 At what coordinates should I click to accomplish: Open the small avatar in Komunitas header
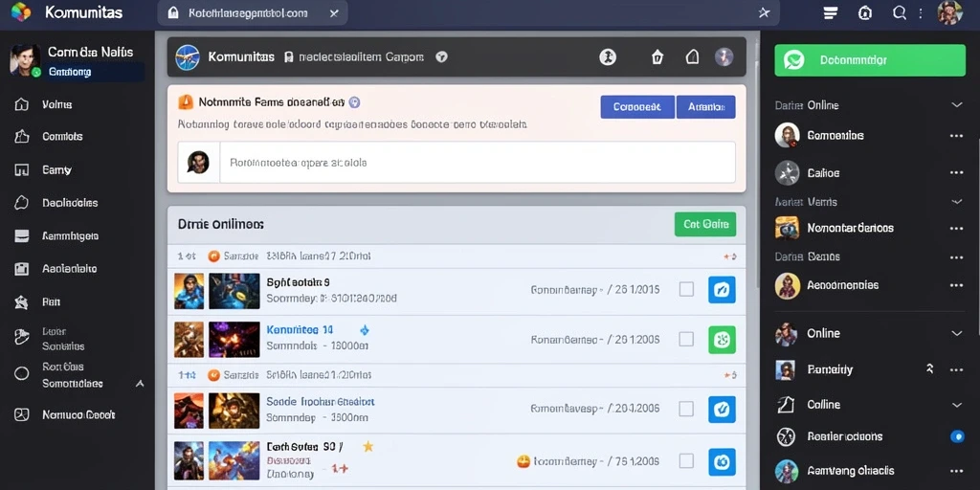(724, 57)
